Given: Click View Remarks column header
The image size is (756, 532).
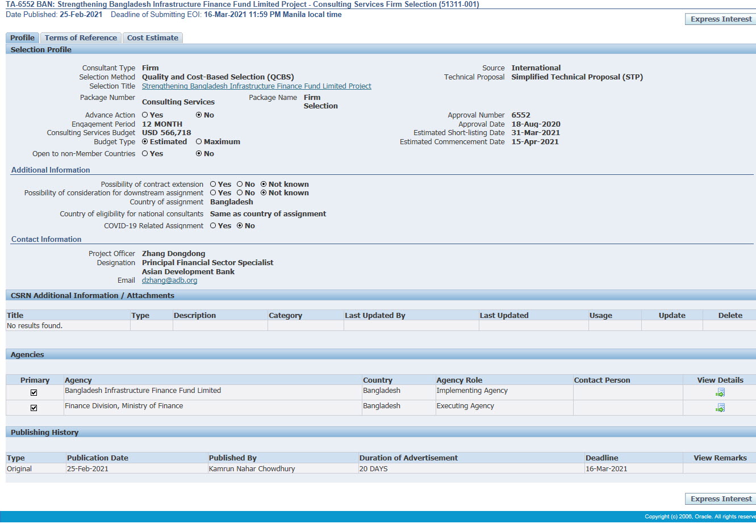Looking at the screenshot, I should 720,458.
